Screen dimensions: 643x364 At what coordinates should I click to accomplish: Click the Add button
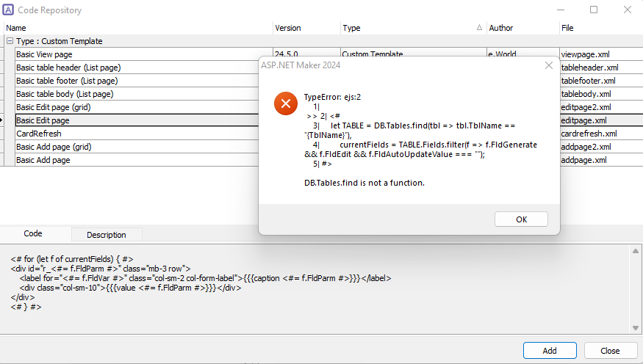point(550,351)
